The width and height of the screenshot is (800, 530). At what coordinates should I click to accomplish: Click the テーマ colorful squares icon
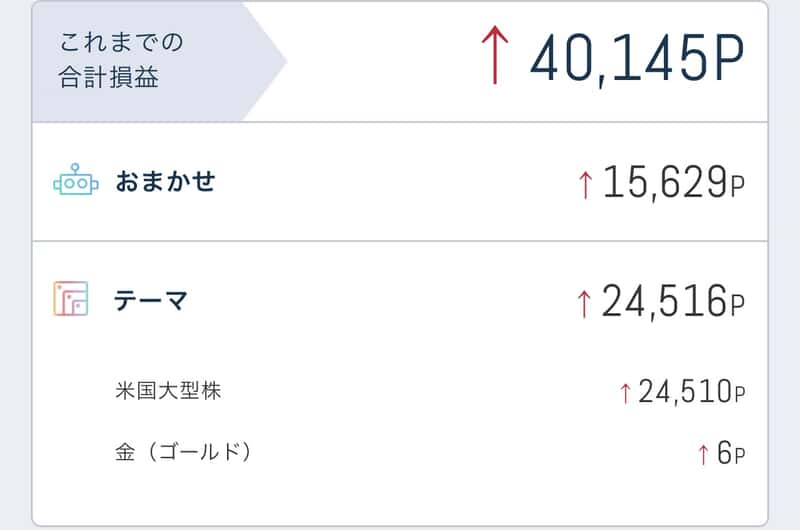pyautogui.click(x=71, y=299)
